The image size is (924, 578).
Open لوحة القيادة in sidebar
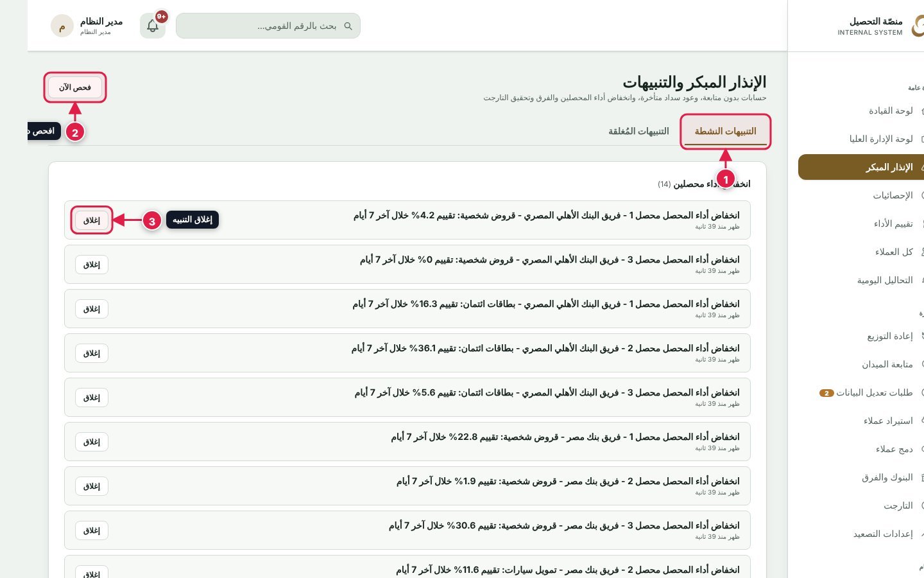click(861, 110)
